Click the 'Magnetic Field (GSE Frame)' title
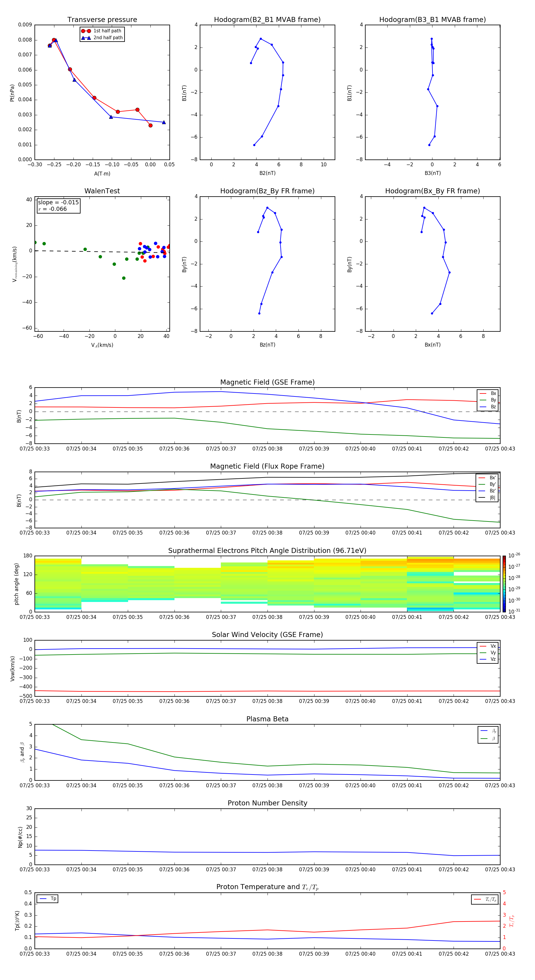Viewport: 535px width, 980px height. (x=267, y=382)
